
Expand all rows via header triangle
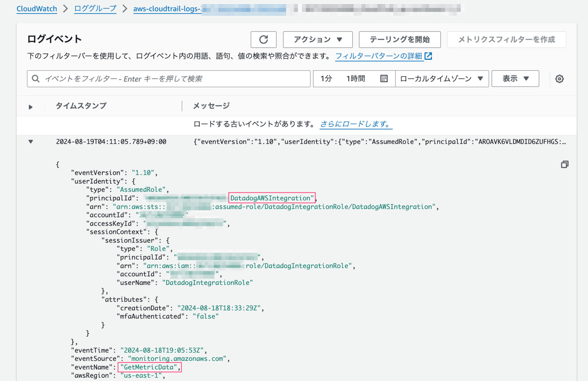(x=30, y=107)
